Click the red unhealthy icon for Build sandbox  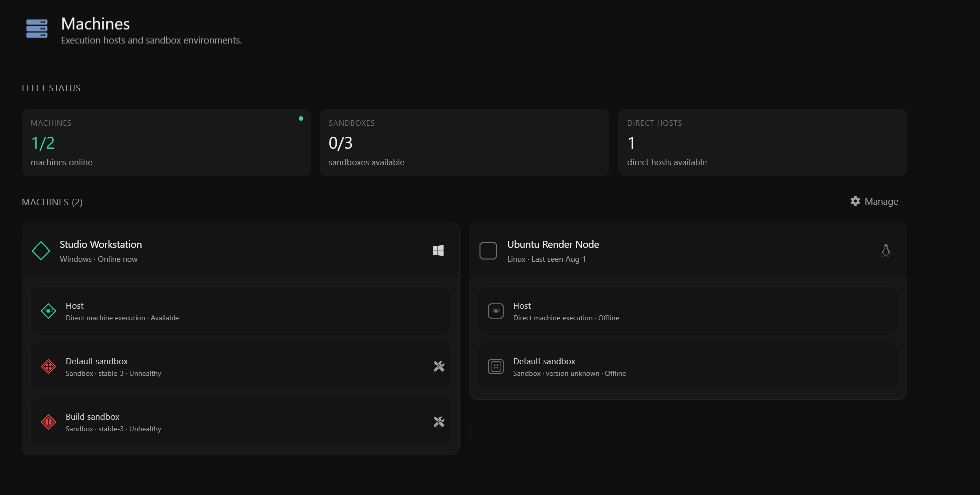coord(48,422)
